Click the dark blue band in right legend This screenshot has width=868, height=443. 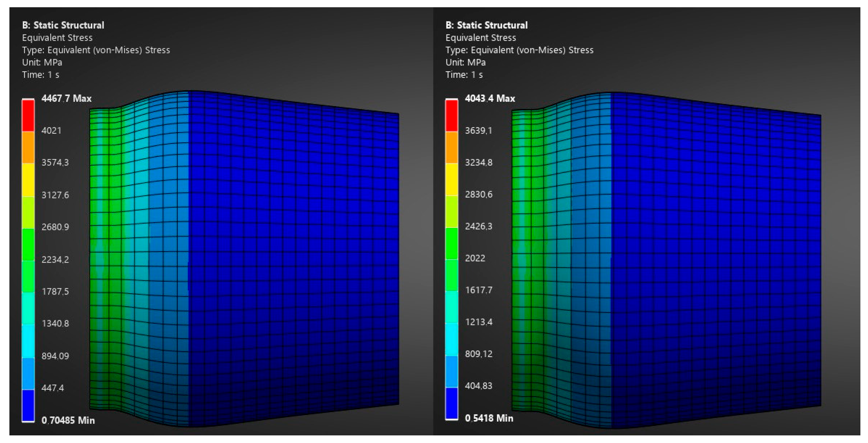451,403
